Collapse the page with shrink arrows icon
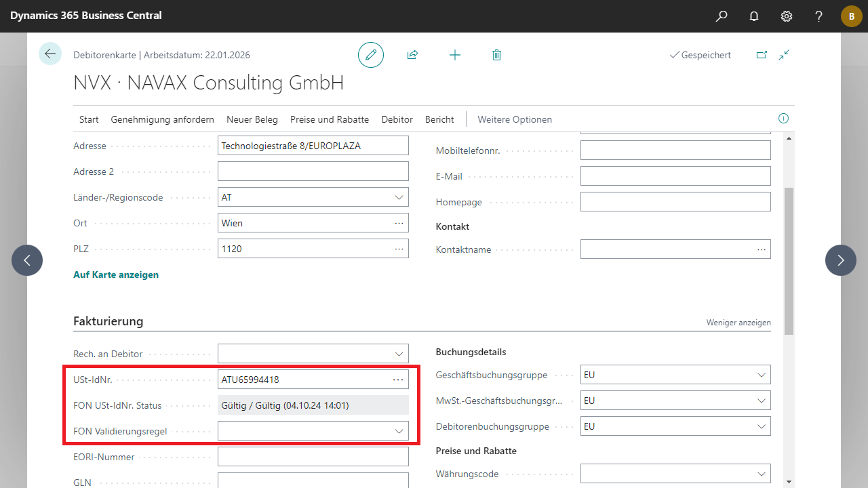The image size is (868, 488). pyautogui.click(x=785, y=55)
